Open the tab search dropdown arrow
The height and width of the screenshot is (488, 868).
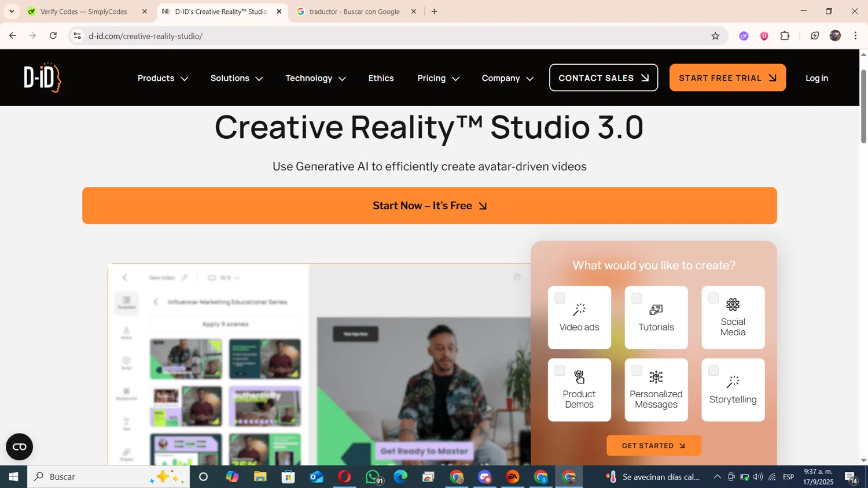(12, 12)
